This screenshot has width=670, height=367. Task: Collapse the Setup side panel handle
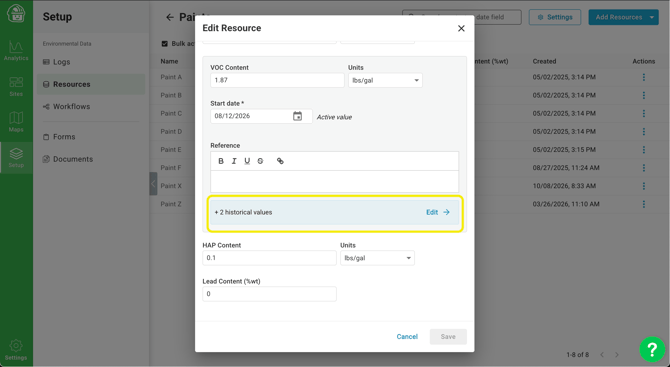pyautogui.click(x=153, y=184)
